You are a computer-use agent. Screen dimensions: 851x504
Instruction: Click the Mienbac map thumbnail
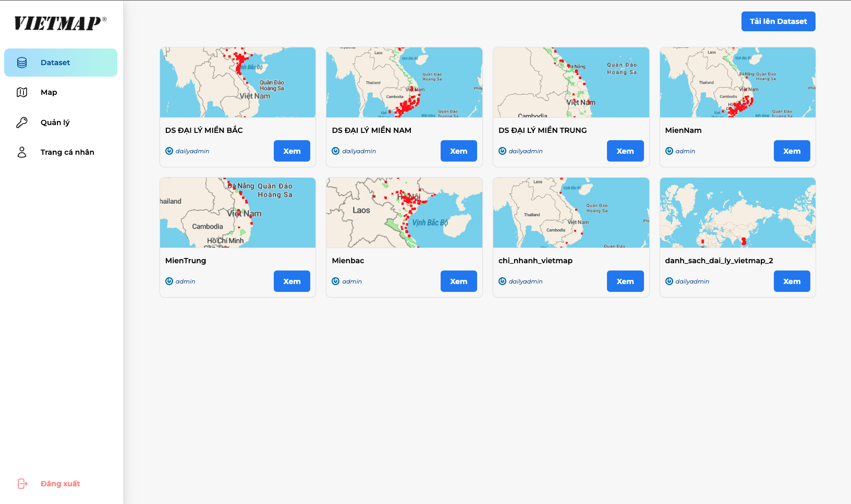404,213
